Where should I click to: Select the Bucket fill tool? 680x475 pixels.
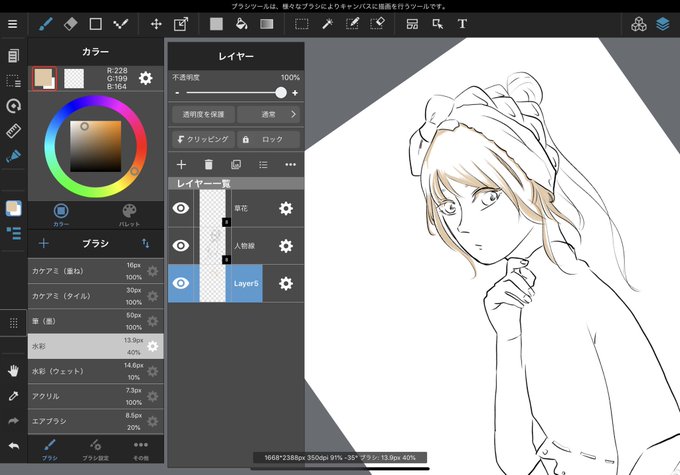click(242, 24)
